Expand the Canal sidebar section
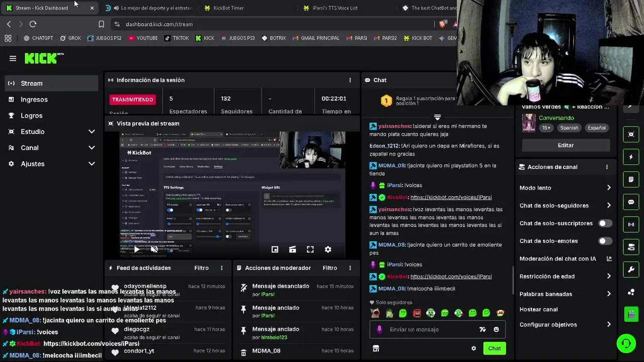644x362 pixels. [x=51, y=148]
